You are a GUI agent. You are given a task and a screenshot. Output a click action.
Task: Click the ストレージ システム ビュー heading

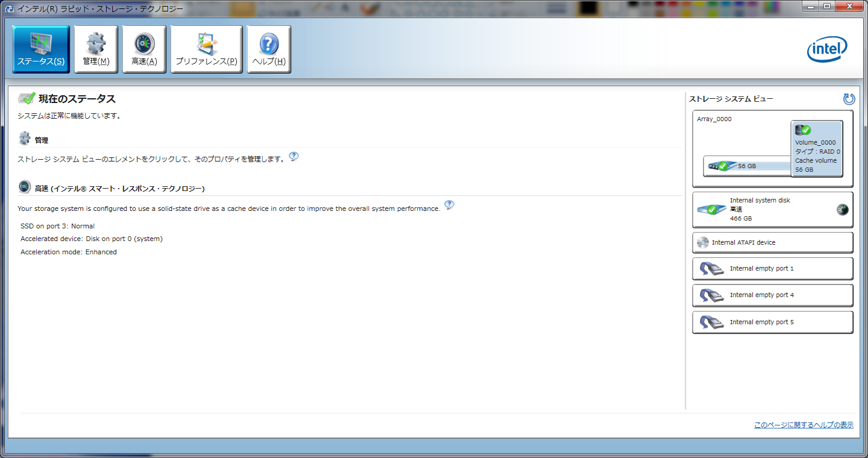[x=731, y=99]
